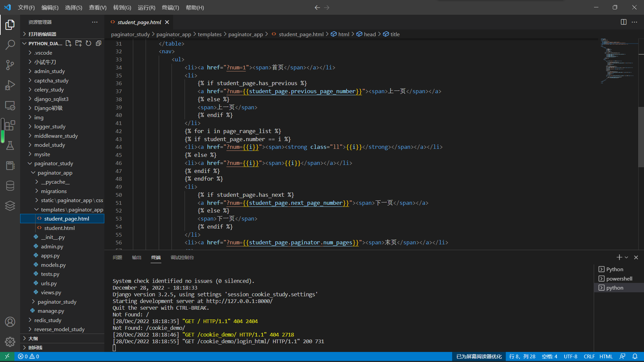The height and width of the screenshot is (362, 644).
Task: Switch to the 调试控制台 panel tab
Action: click(182, 257)
